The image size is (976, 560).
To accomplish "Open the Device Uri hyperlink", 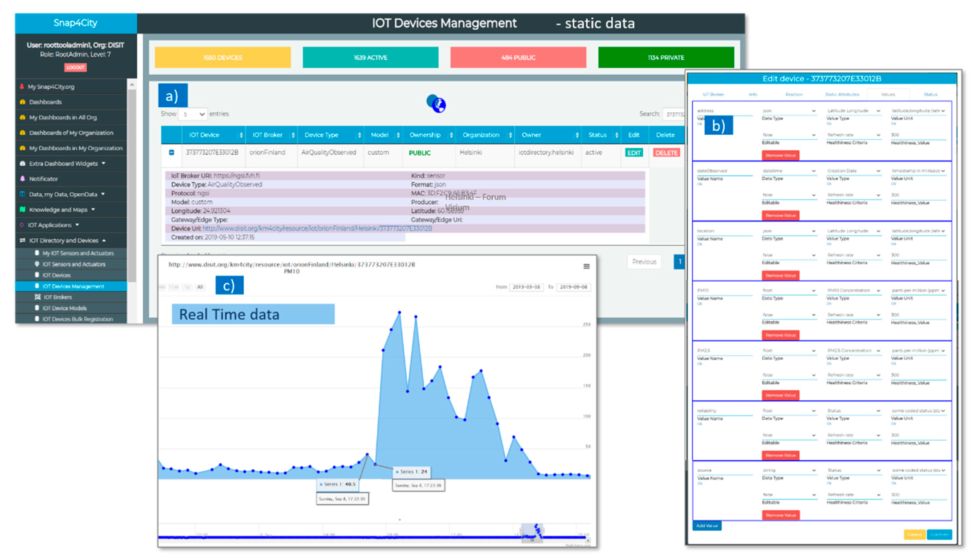I will coord(317,228).
